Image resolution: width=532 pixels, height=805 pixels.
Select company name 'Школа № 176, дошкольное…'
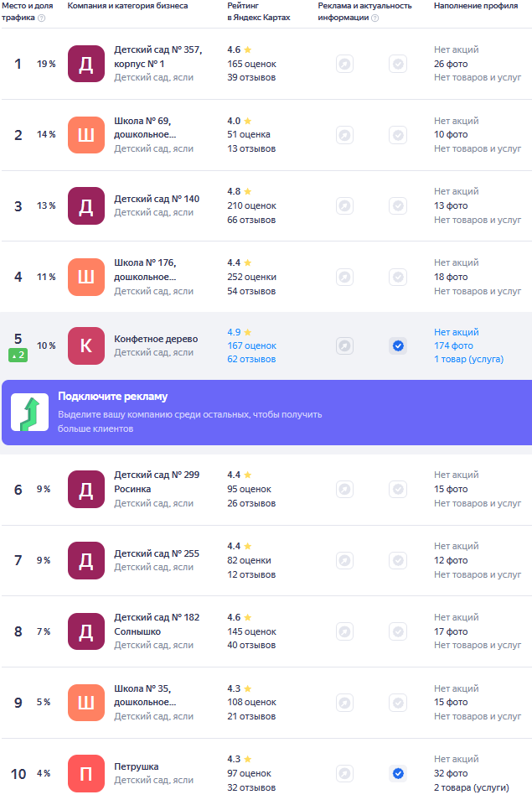point(145,269)
